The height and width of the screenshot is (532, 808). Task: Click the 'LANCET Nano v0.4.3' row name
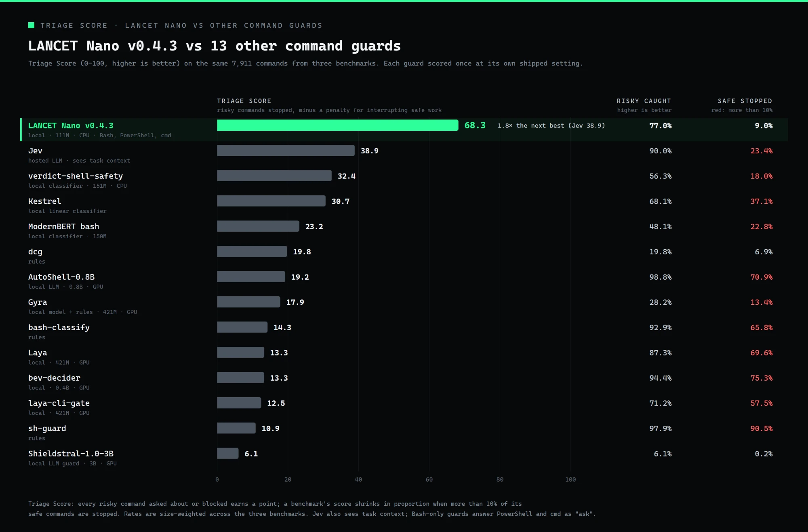(x=71, y=126)
